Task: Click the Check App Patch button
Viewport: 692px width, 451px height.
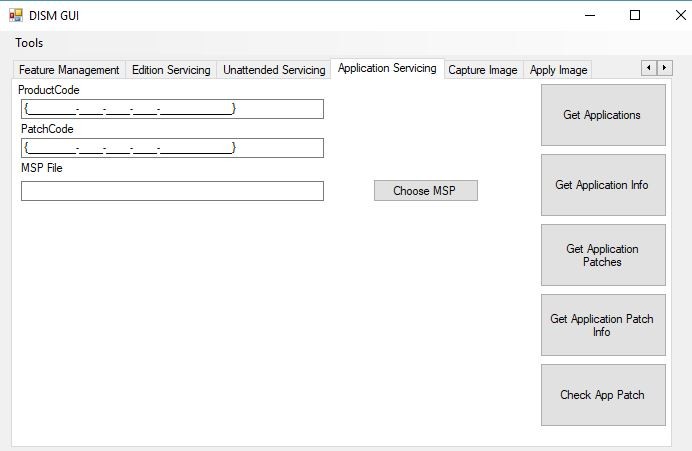Action: click(602, 395)
